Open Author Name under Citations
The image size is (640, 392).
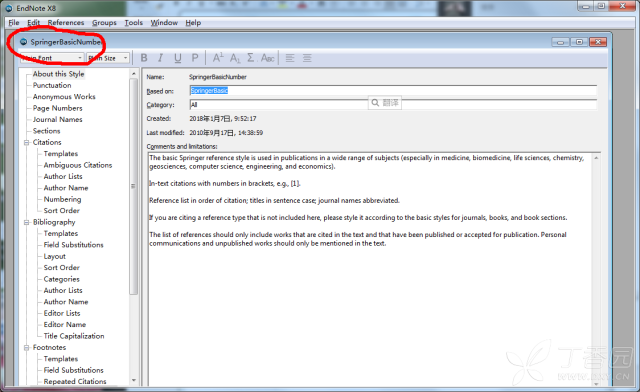tap(66, 188)
